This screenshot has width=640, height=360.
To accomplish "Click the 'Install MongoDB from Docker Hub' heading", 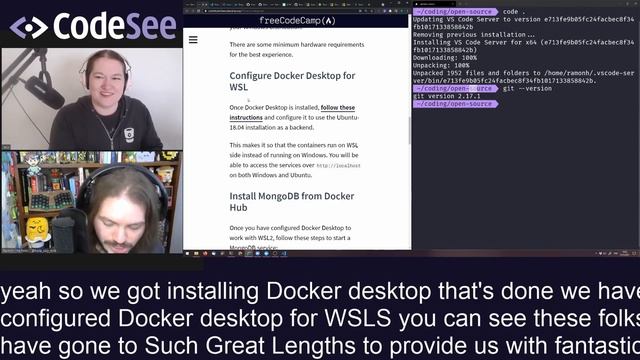I will click(x=291, y=202).
